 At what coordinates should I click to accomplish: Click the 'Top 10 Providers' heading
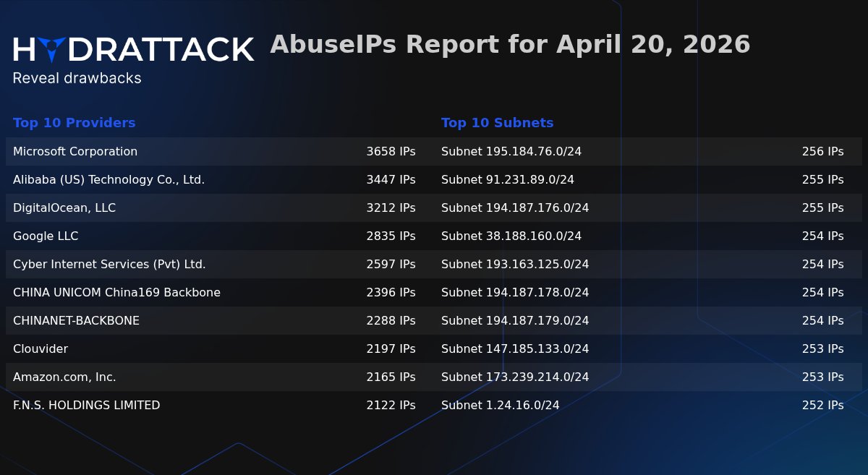pos(75,123)
